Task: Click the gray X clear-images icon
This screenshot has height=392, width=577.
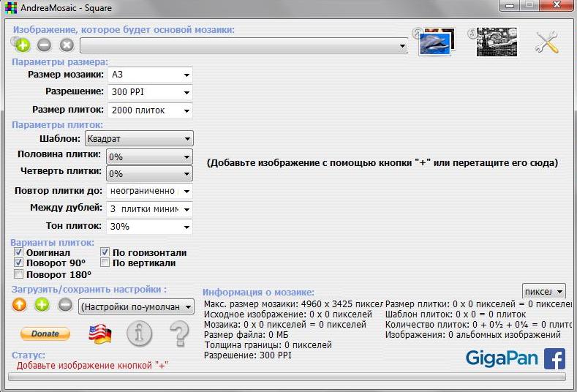Action: [67, 45]
